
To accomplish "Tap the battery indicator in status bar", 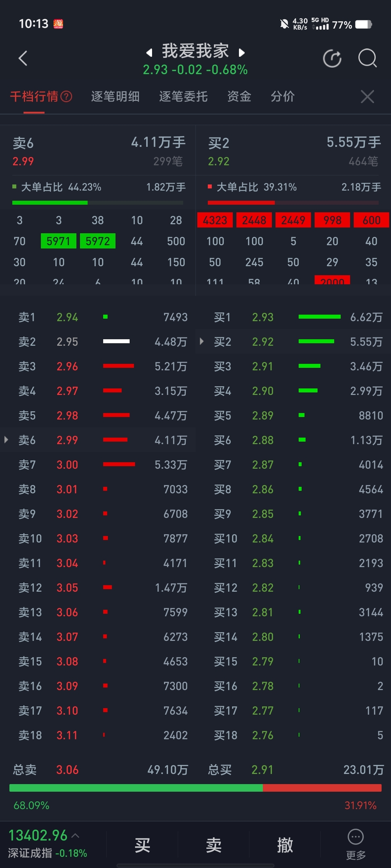I will (363, 24).
